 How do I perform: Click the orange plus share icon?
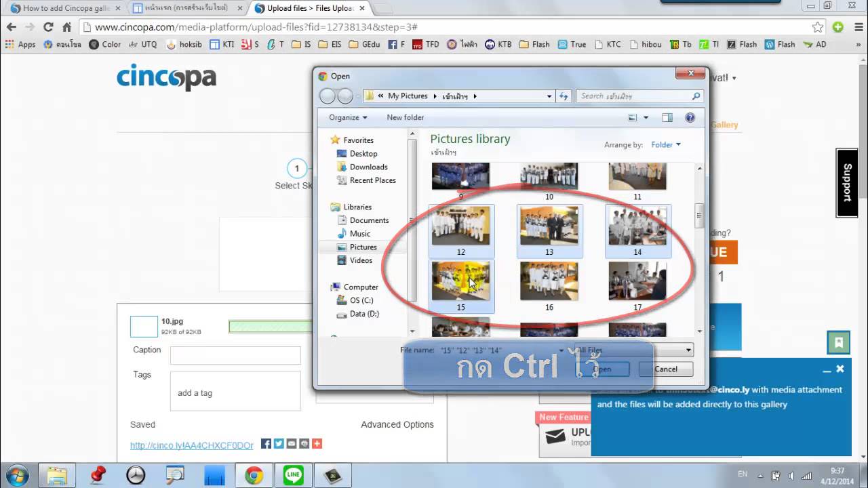pyautogui.click(x=317, y=443)
